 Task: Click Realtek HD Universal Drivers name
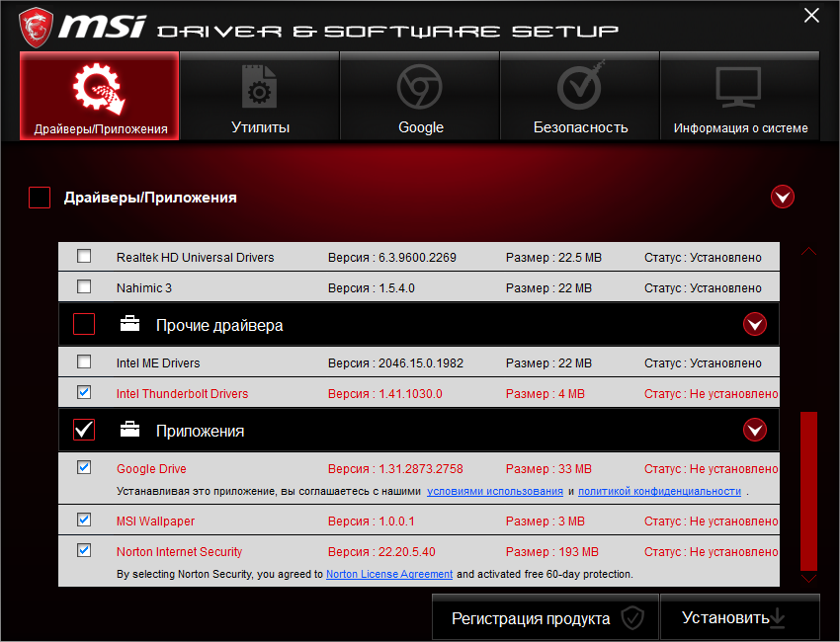[195, 258]
